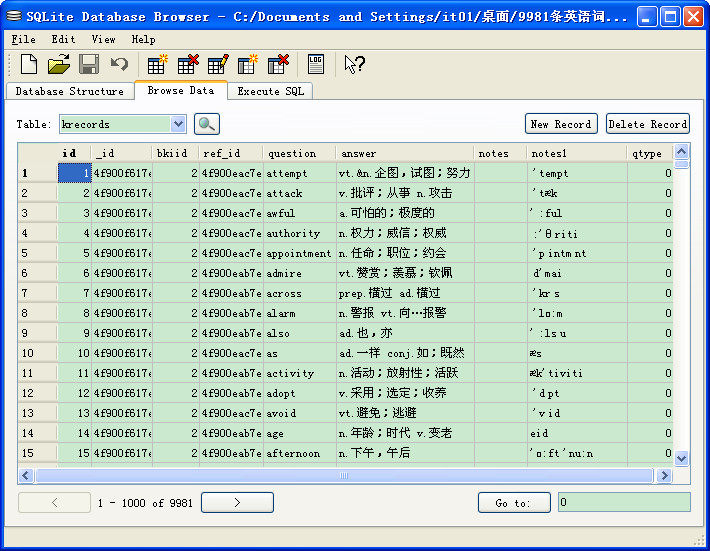The image size is (710, 551).
Task: Select the question cell 'authority'
Action: pos(299,233)
